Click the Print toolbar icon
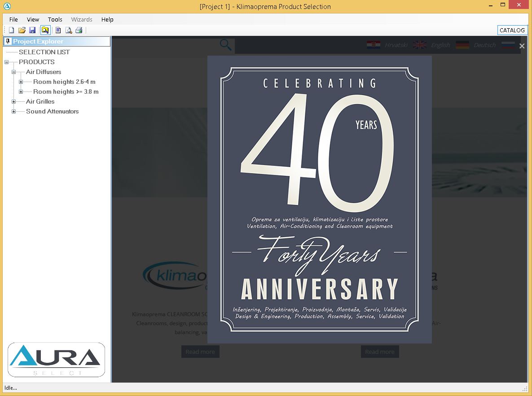Image resolution: width=532 pixels, height=396 pixels. (x=79, y=30)
